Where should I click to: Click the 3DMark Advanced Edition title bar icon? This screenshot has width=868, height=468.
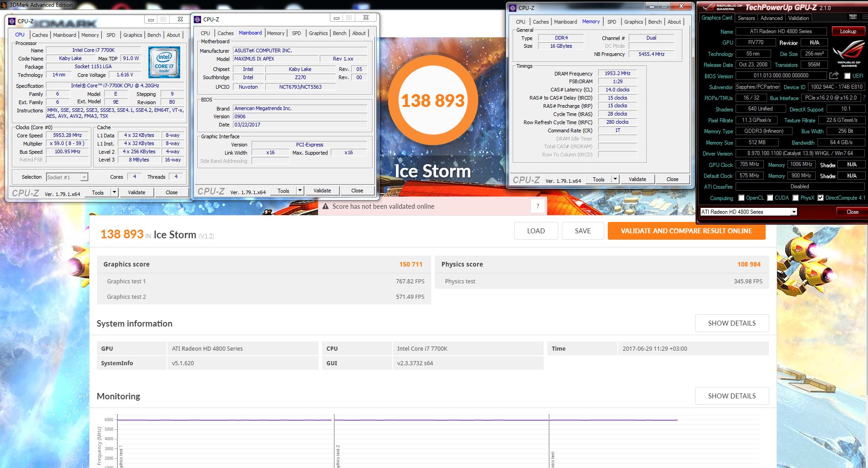(x=5, y=5)
